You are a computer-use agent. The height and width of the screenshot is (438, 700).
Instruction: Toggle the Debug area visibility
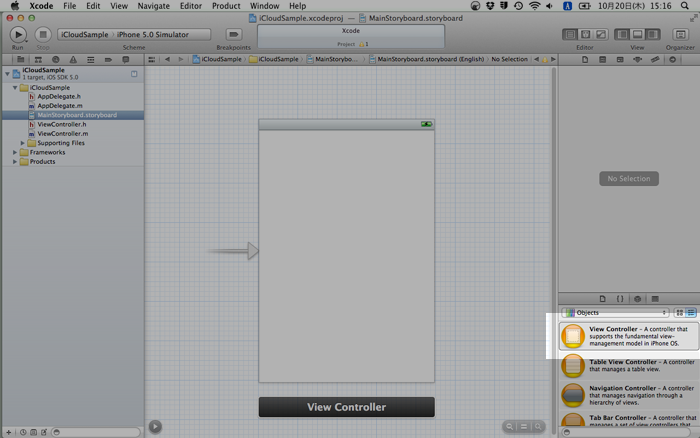(x=638, y=34)
